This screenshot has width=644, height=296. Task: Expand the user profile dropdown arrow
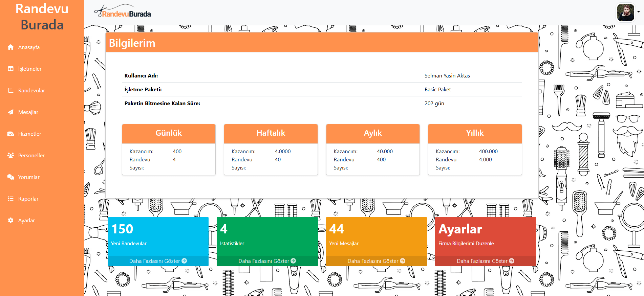point(639,12)
